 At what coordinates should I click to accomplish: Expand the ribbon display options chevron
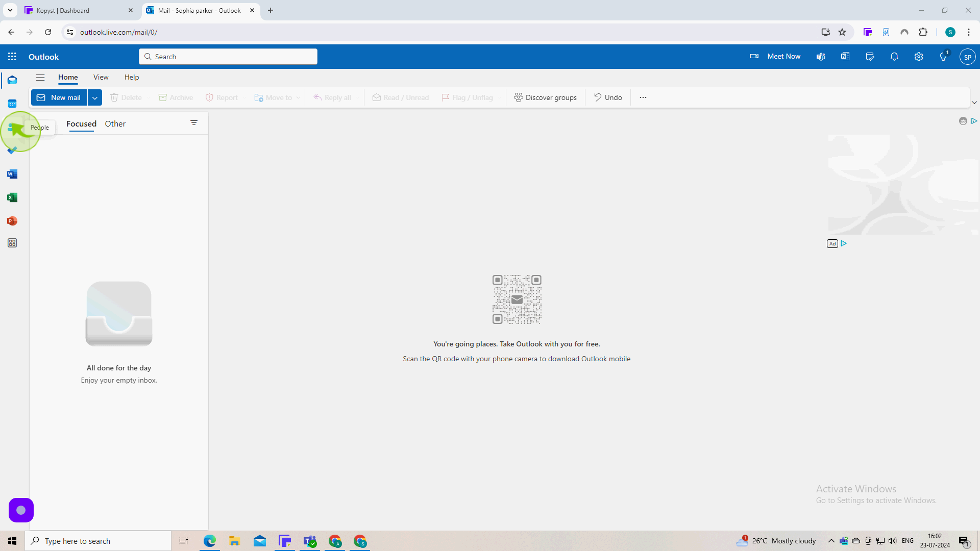974,103
